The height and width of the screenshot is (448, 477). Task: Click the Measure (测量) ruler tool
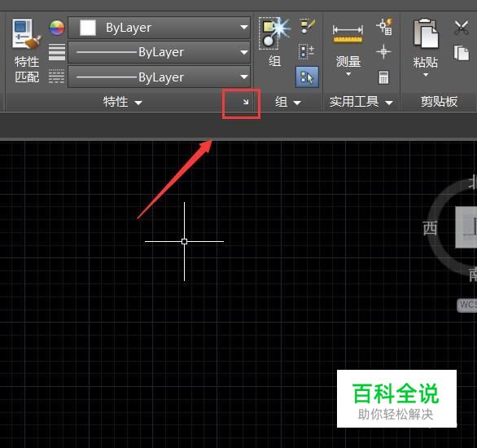[x=348, y=33]
